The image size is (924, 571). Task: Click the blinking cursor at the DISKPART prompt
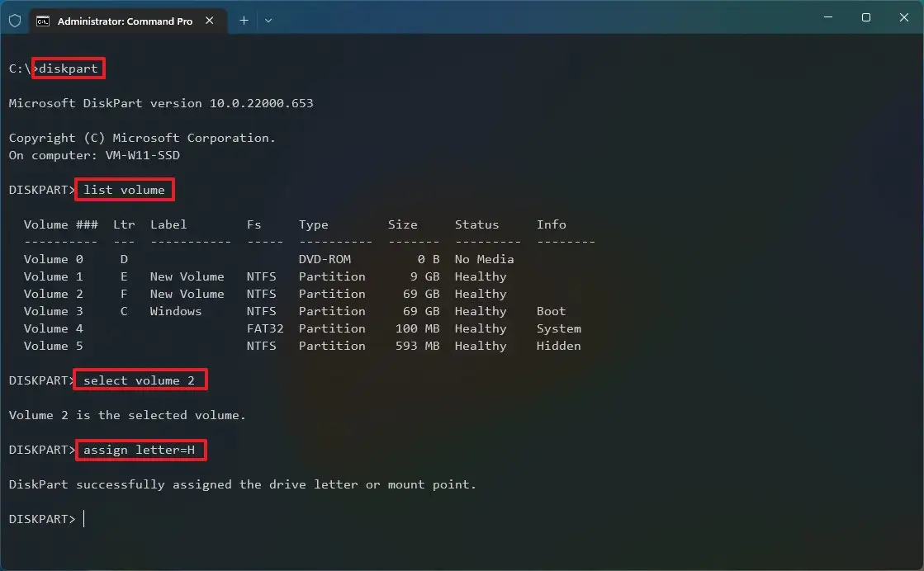83,518
